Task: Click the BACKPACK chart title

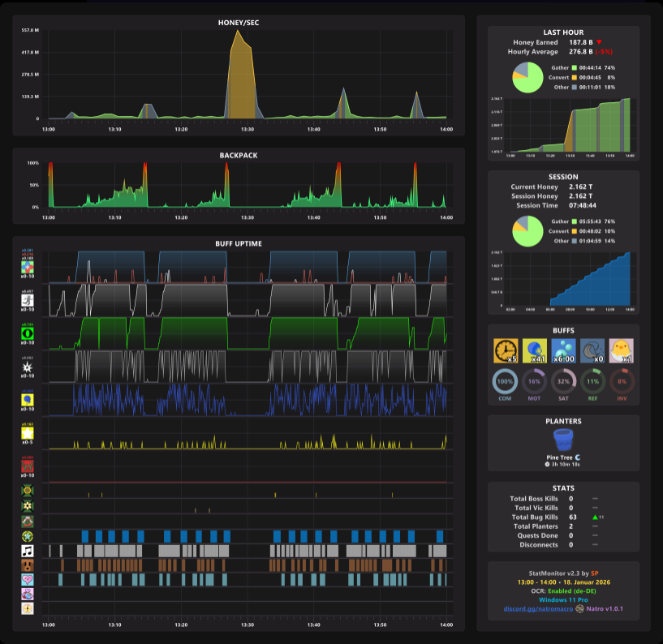Action: click(239, 156)
